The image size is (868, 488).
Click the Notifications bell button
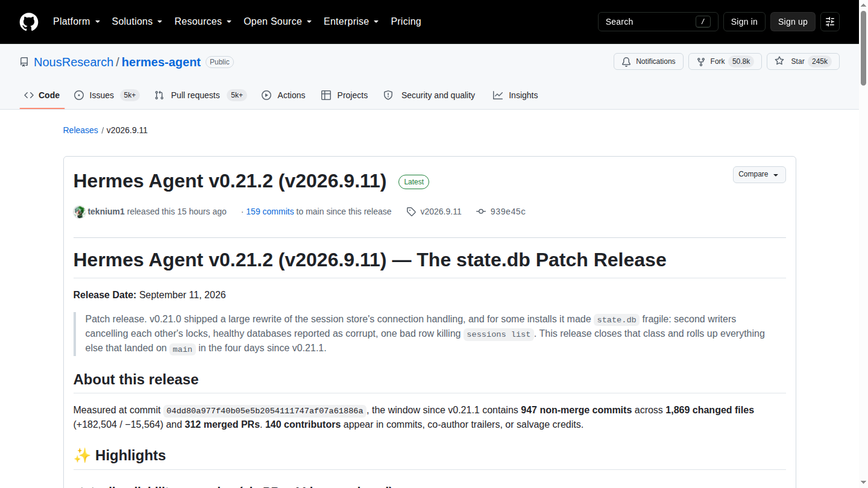coord(649,61)
